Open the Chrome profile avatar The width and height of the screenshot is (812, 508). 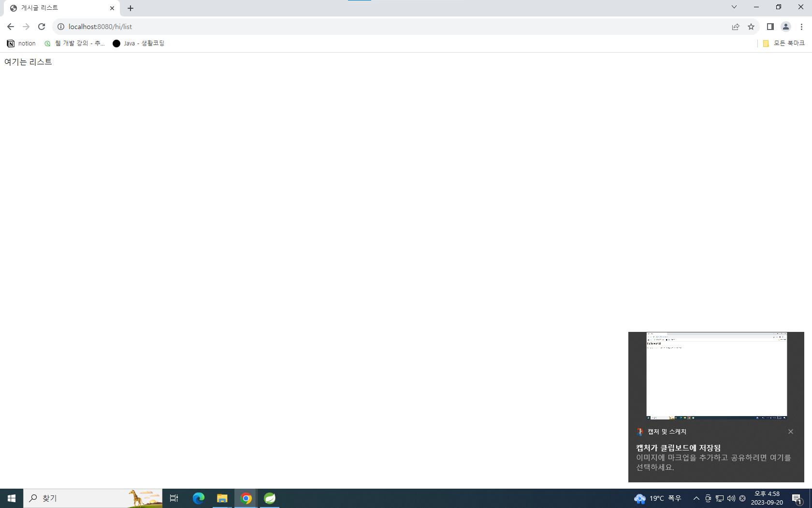click(x=786, y=27)
